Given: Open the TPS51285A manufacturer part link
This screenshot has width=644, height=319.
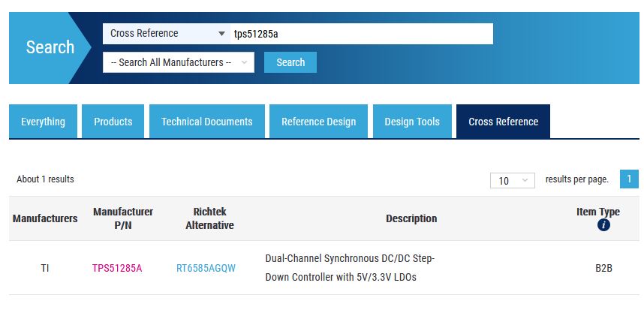Looking at the screenshot, I should (117, 268).
